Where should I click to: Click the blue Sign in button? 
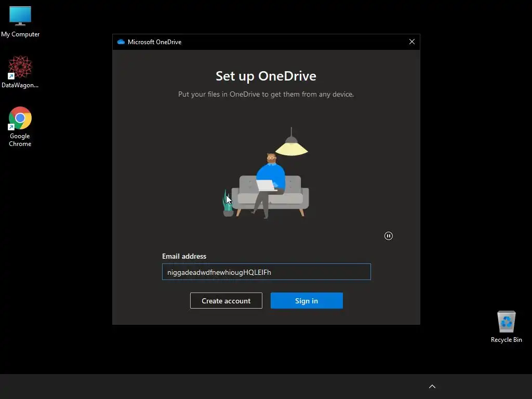307,301
